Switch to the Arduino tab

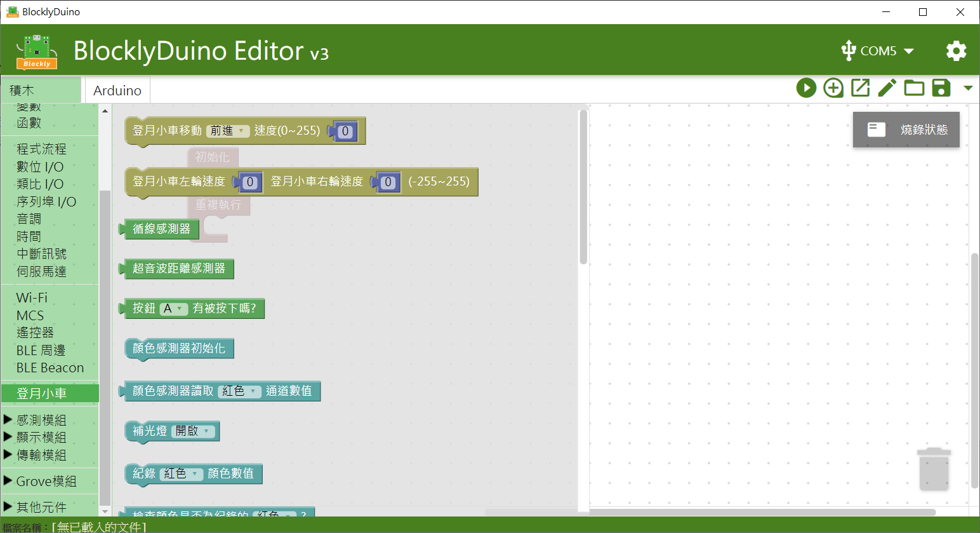[117, 91]
